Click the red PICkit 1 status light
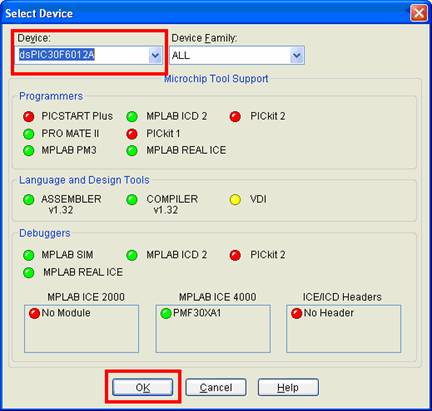Image resolution: width=432 pixels, height=411 pixels. click(x=132, y=134)
